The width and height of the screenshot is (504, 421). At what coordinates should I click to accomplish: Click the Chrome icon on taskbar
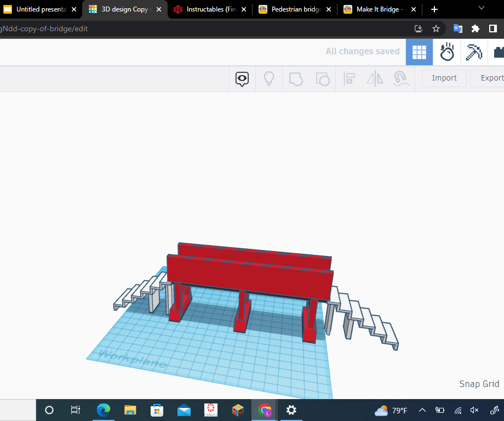point(265,410)
